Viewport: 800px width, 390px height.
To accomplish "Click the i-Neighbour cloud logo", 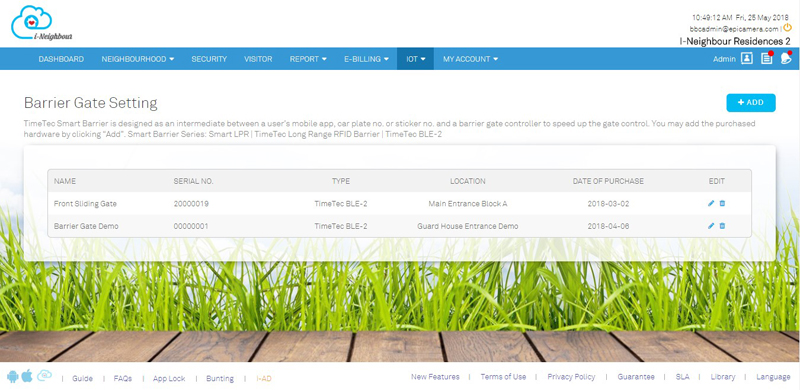I will 41,23.
